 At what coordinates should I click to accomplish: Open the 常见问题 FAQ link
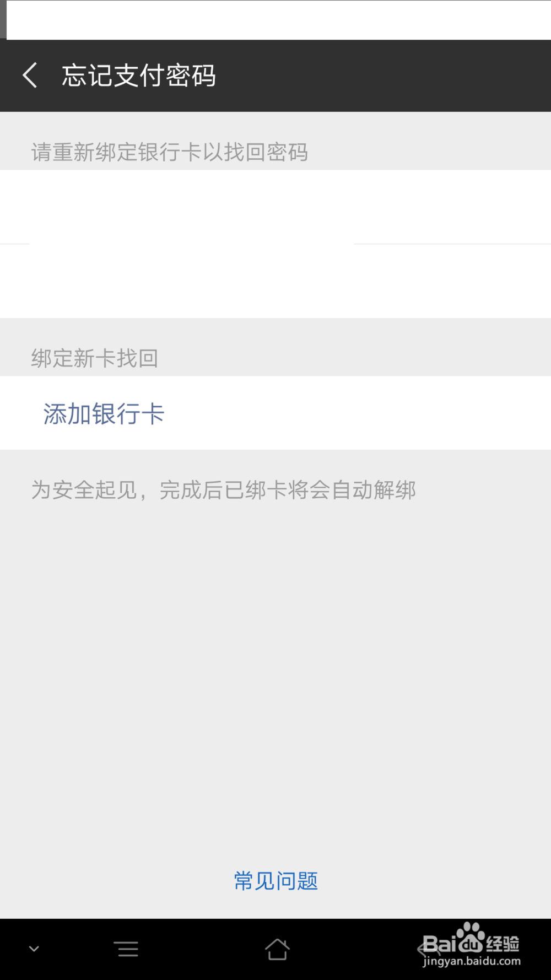[275, 881]
